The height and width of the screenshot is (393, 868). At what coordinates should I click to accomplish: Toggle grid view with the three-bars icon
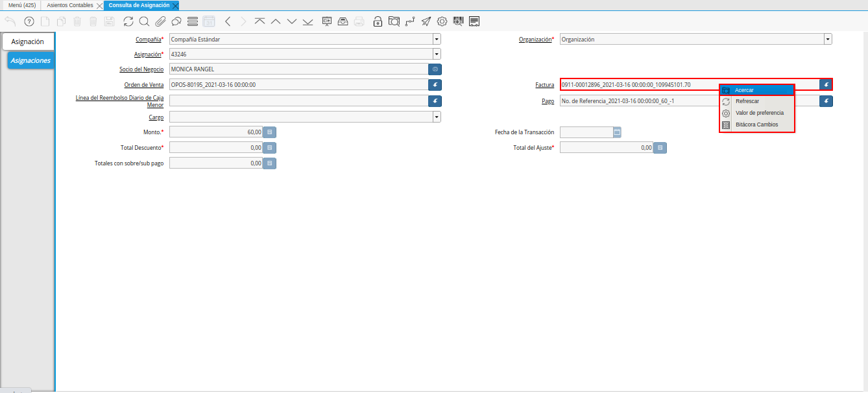[x=192, y=21]
